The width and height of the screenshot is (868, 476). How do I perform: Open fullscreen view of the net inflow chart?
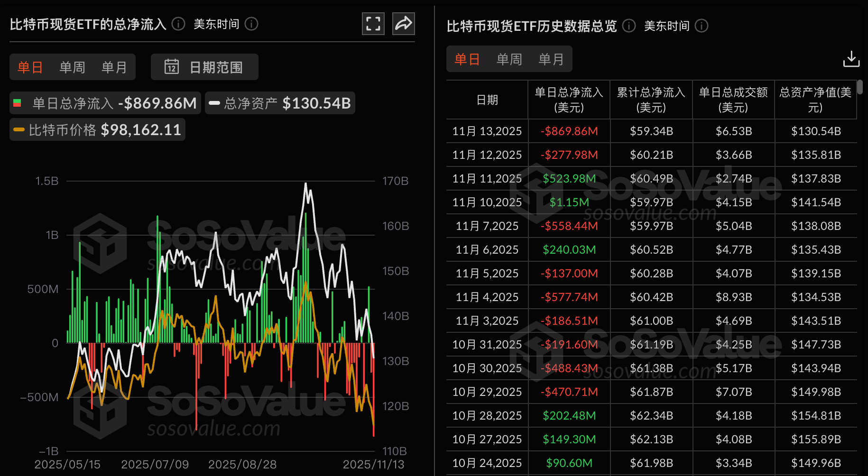[373, 23]
